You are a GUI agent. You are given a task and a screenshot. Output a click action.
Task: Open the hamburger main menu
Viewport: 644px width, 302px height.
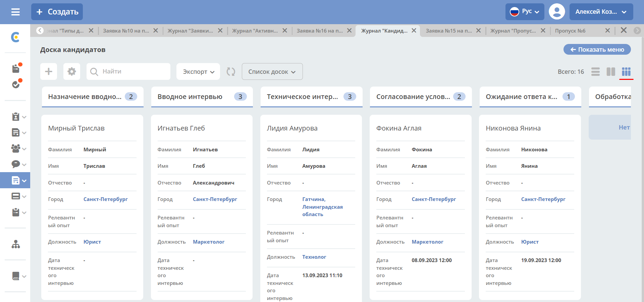click(15, 12)
